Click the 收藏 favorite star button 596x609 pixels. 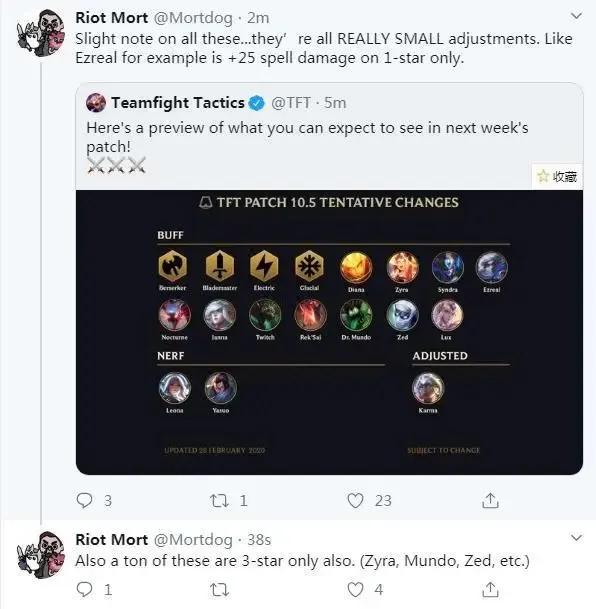pos(557,177)
